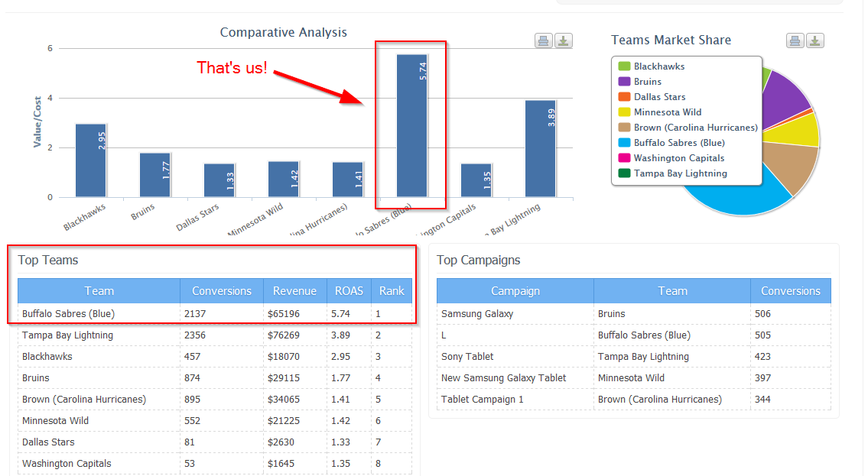Toggle Bruins legend entry
Screen dimensions: 868x476
click(647, 82)
